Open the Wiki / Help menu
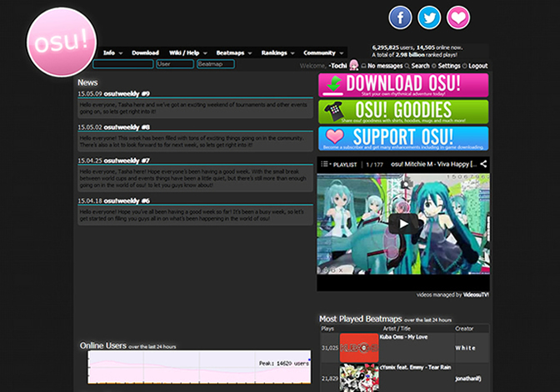The height and width of the screenshot is (392, 560). pos(184,52)
